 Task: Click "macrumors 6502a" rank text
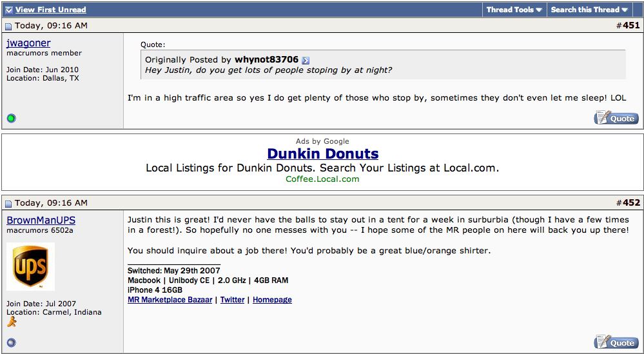coord(40,230)
